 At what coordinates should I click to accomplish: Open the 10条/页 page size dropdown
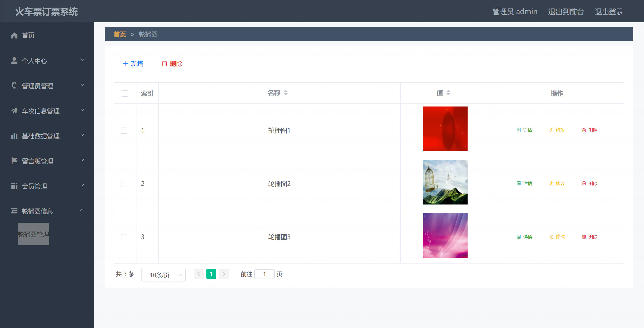coord(163,275)
